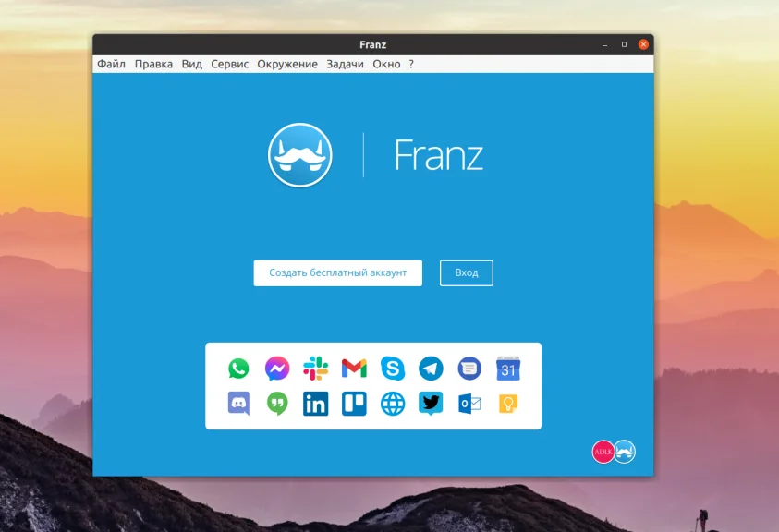Click the Gmail service icon
The height and width of the screenshot is (532, 779).
click(354, 369)
